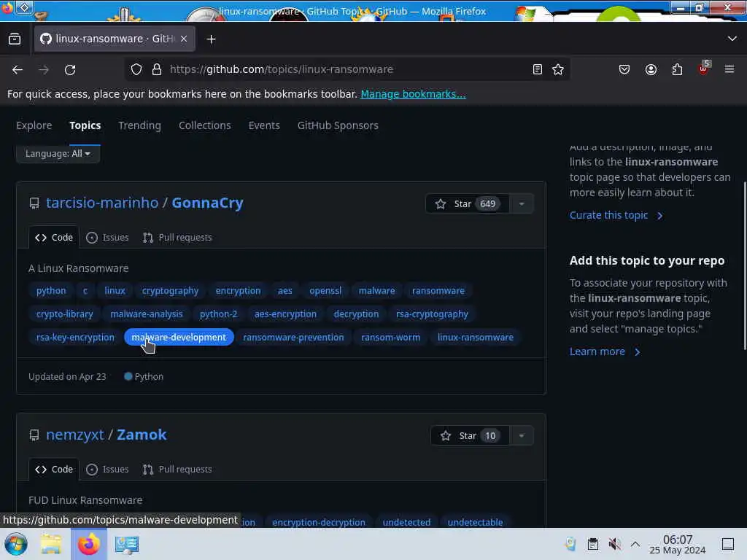This screenshot has height=560, width=747.
Task: Click the openssl topic tag
Action: tap(325, 291)
